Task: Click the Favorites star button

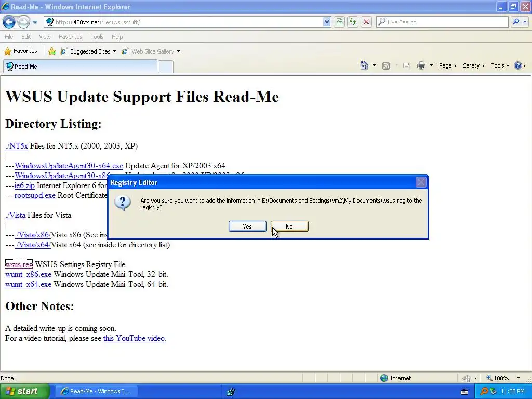Action: point(20,51)
